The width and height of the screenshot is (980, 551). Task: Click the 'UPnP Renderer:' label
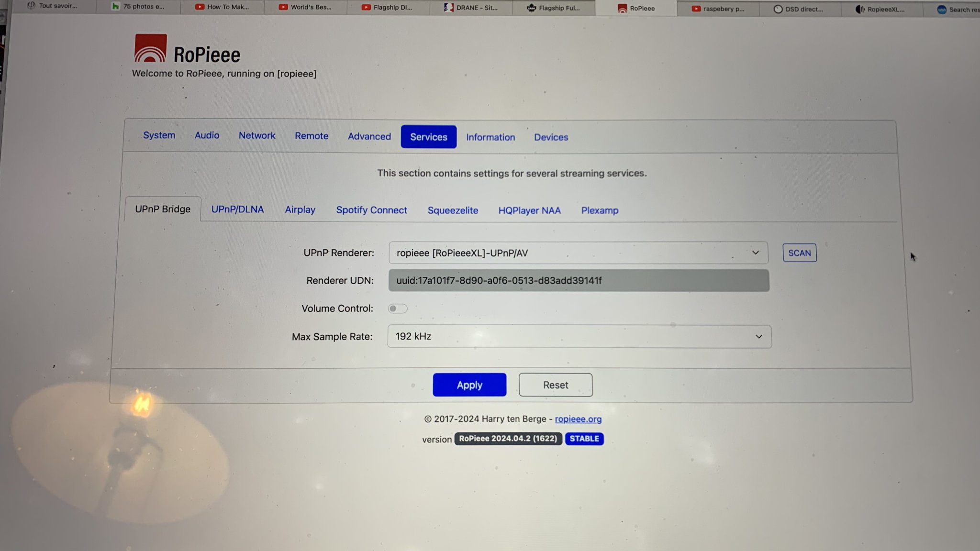pos(339,253)
